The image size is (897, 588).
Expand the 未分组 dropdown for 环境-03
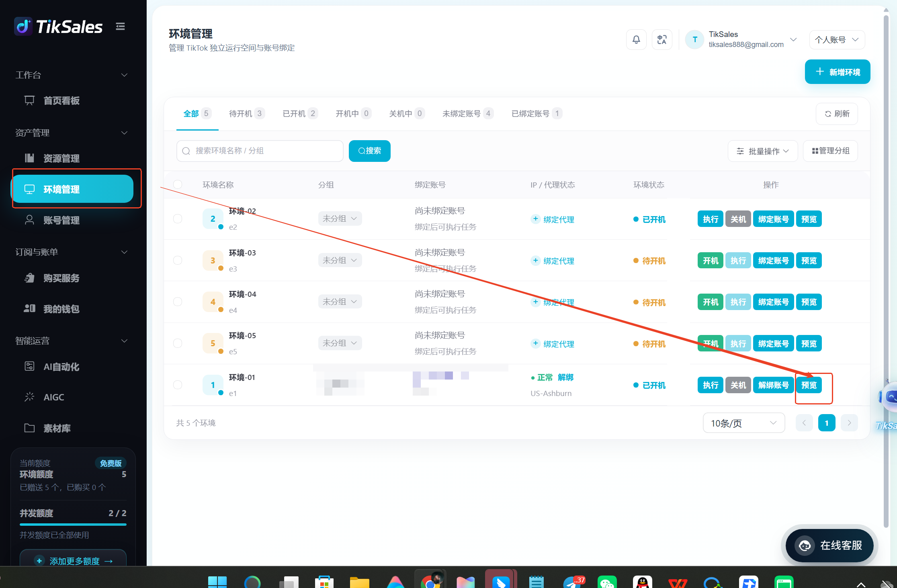pyautogui.click(x=340, y=260)
